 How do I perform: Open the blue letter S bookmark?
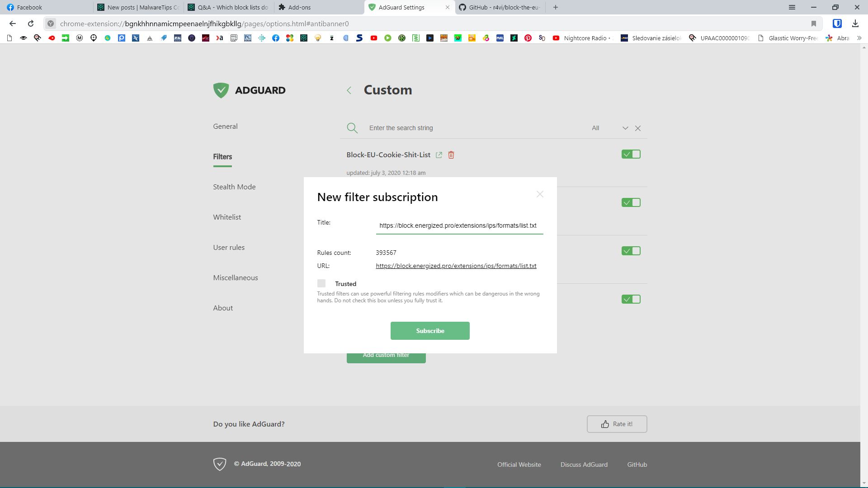click(360, 38)
